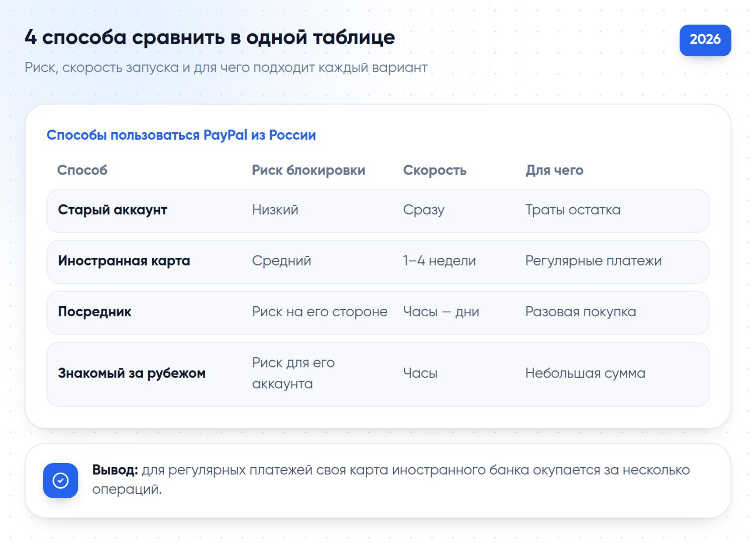
Task: Click cell 'Небольшая сумма'
Action: tap(585, 374)
